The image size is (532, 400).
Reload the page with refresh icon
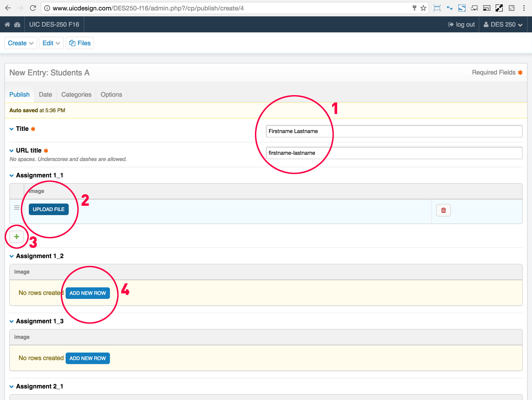33,8
